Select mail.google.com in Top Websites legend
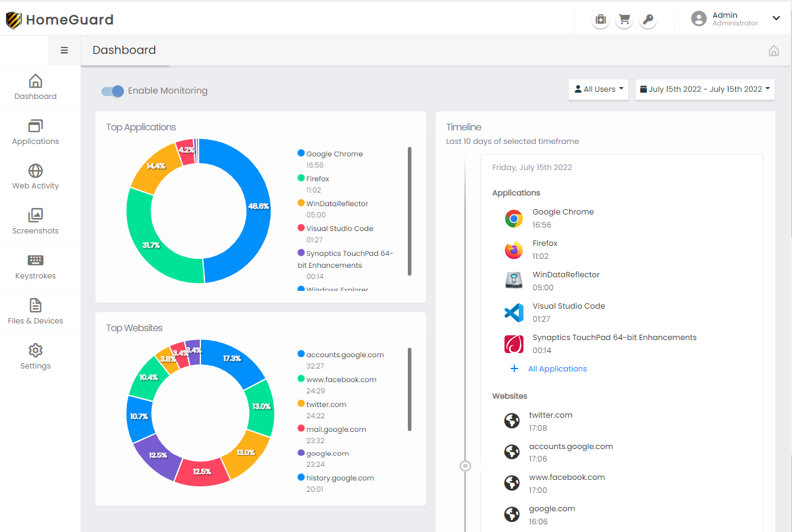 (336, 430)
